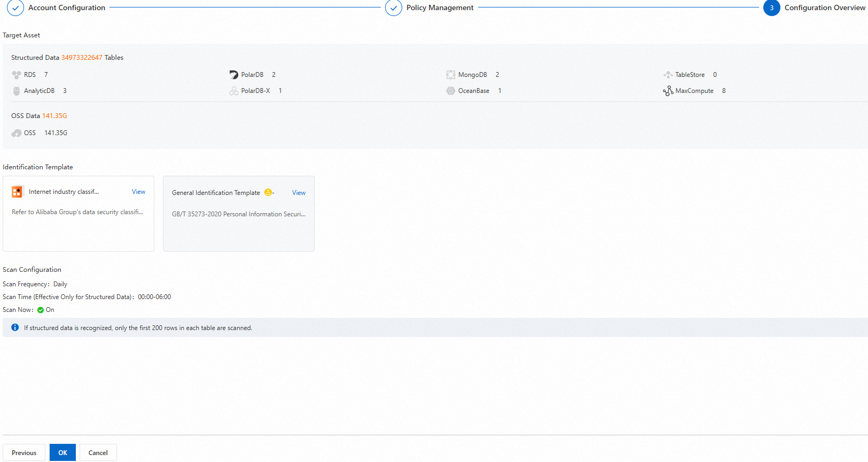
Task: Go to the Policy Management step checkmark
Action: [394, 7]
